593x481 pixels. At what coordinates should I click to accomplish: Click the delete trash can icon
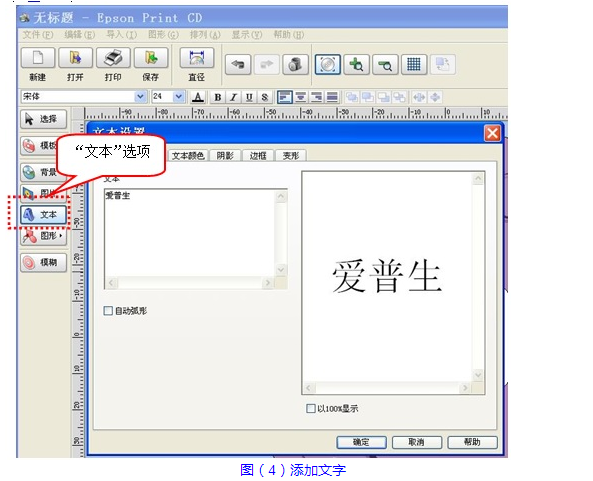(295, 64)
